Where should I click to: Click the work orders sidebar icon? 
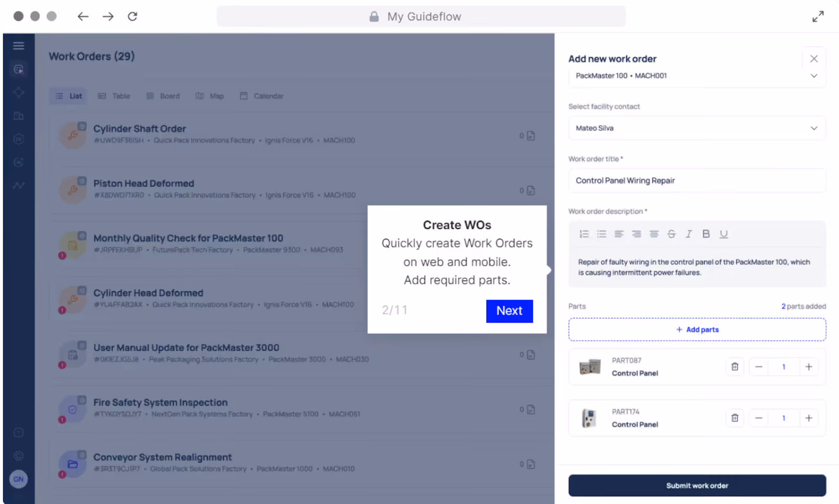click(x=18, y=69)
